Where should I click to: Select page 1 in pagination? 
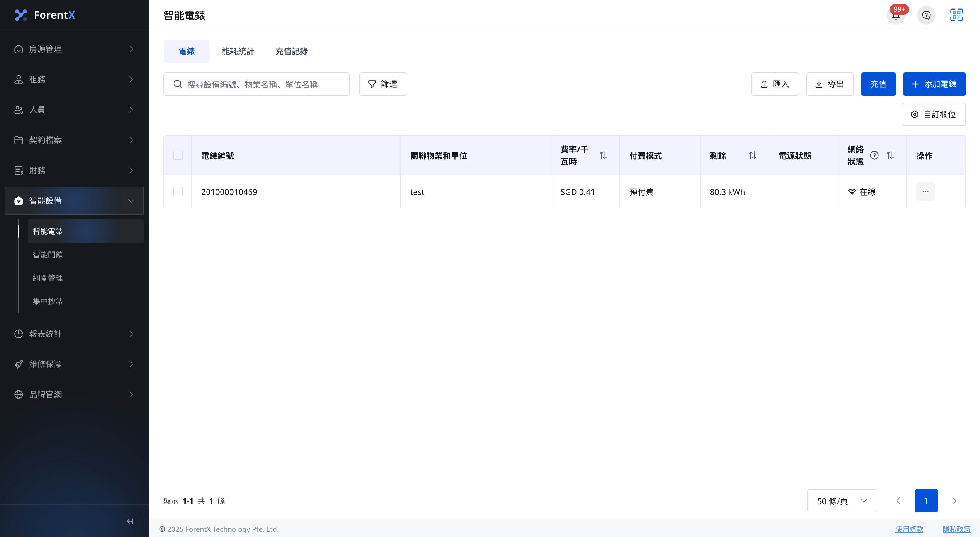[926, 501]
